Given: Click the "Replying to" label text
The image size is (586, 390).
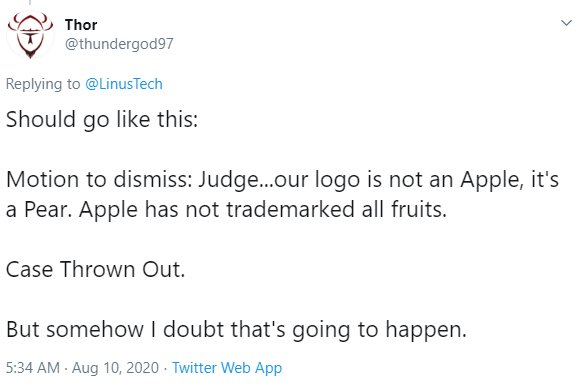Looking at the screenshot, I should (x=43, y=84).
